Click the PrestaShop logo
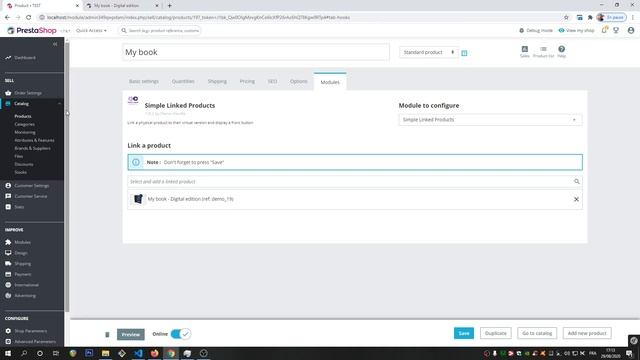Viewport: 640px width, 360px height. 32,31
